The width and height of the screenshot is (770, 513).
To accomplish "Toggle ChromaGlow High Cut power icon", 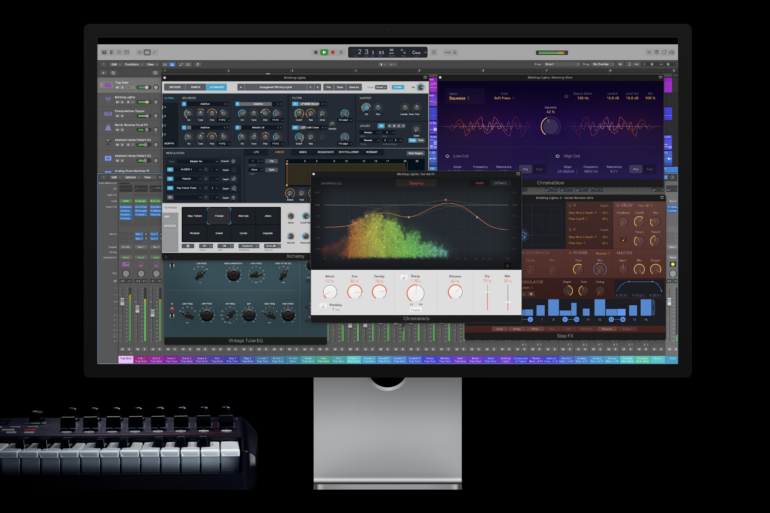I will 557,156.
